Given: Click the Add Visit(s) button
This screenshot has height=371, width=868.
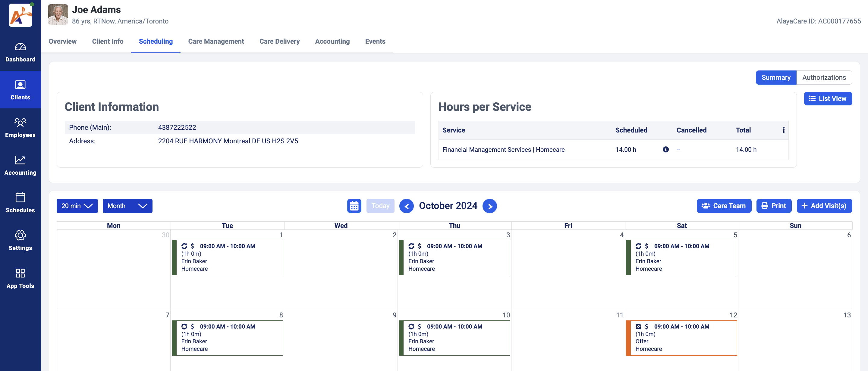Looking at the screenshot, I should [824, 206].
